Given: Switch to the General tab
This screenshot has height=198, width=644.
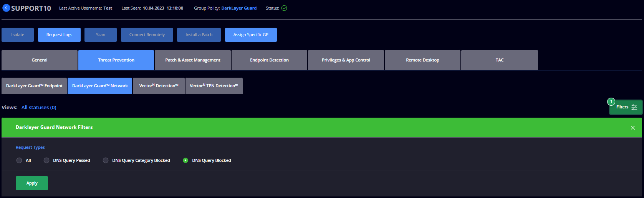Looking at the screenshot, I should click(40, 60).
